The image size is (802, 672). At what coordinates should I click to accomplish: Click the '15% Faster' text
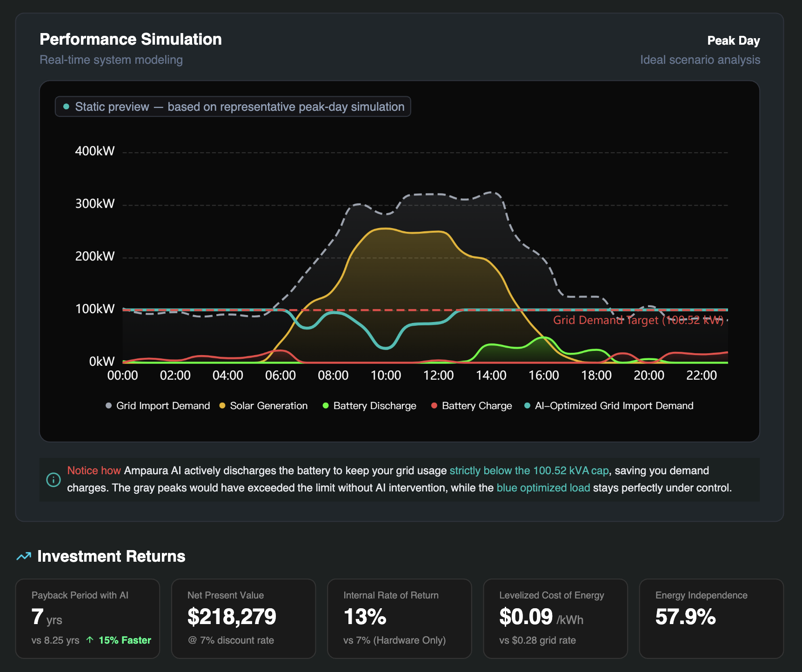[x=125, y=640]
